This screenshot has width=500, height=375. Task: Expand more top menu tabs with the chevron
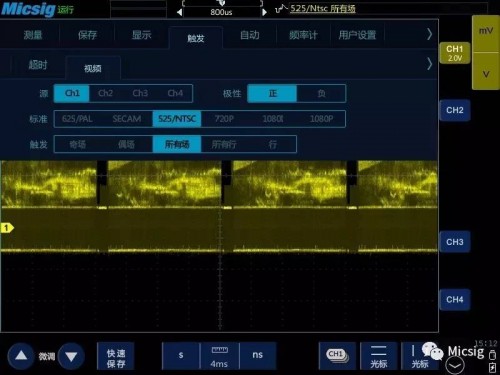(430, 34)
